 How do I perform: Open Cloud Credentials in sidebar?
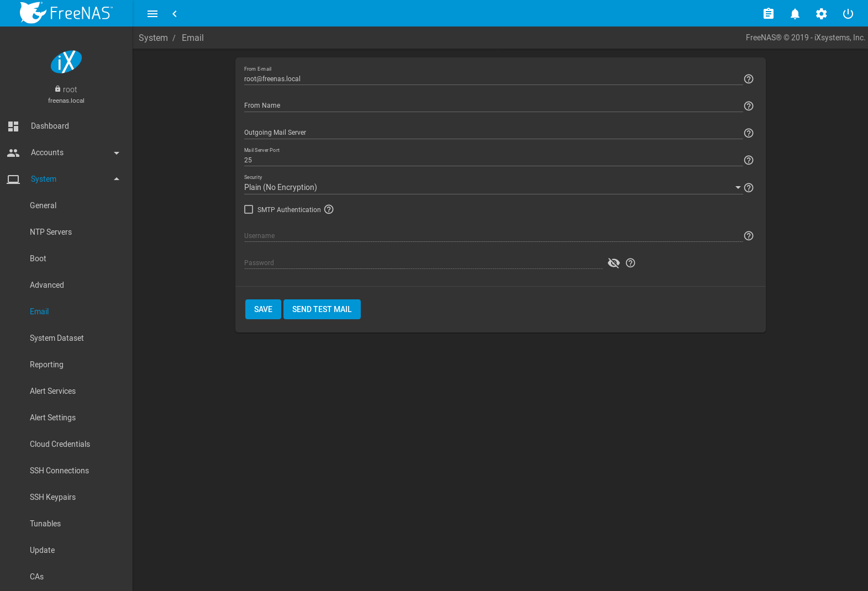tap(60, 444)
